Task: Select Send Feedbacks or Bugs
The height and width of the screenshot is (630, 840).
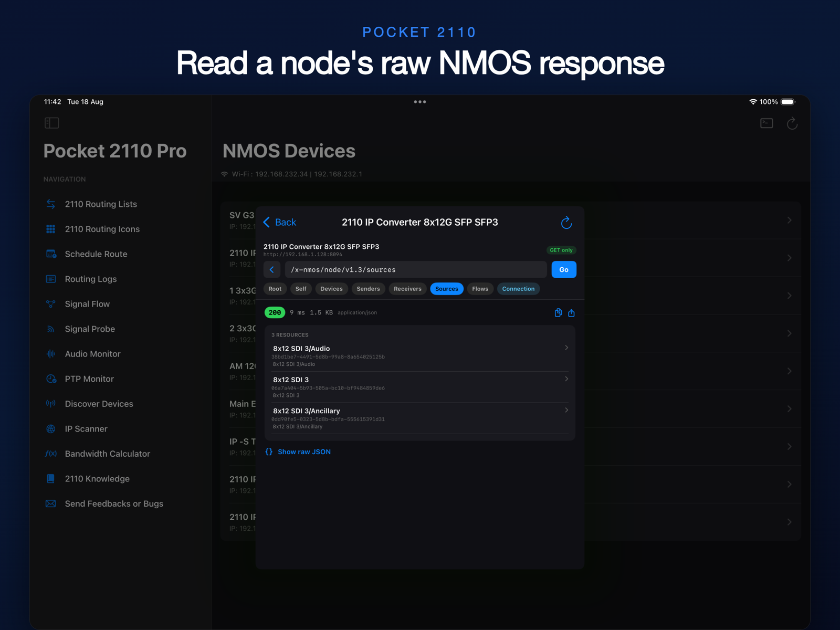Action: (114, 503)
